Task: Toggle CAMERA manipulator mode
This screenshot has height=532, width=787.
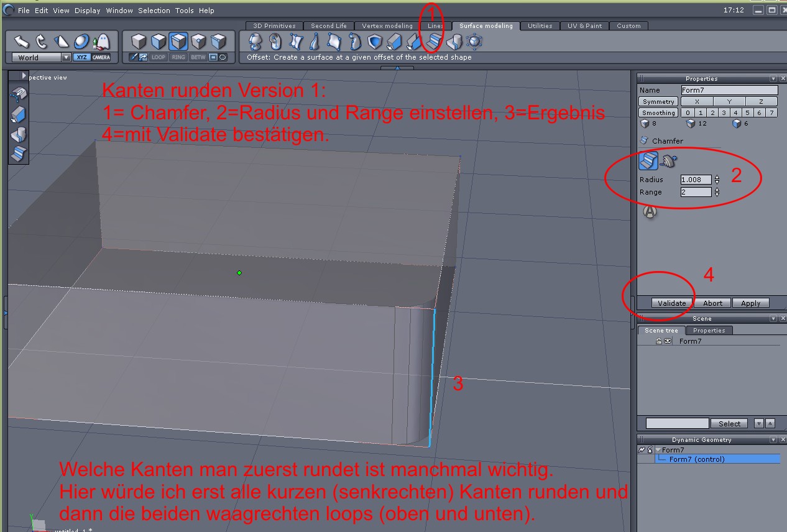Action: tap(101, 57)
